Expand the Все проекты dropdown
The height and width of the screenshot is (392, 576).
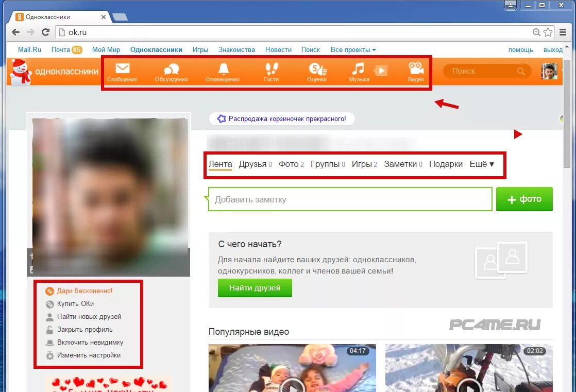(353, 49)
